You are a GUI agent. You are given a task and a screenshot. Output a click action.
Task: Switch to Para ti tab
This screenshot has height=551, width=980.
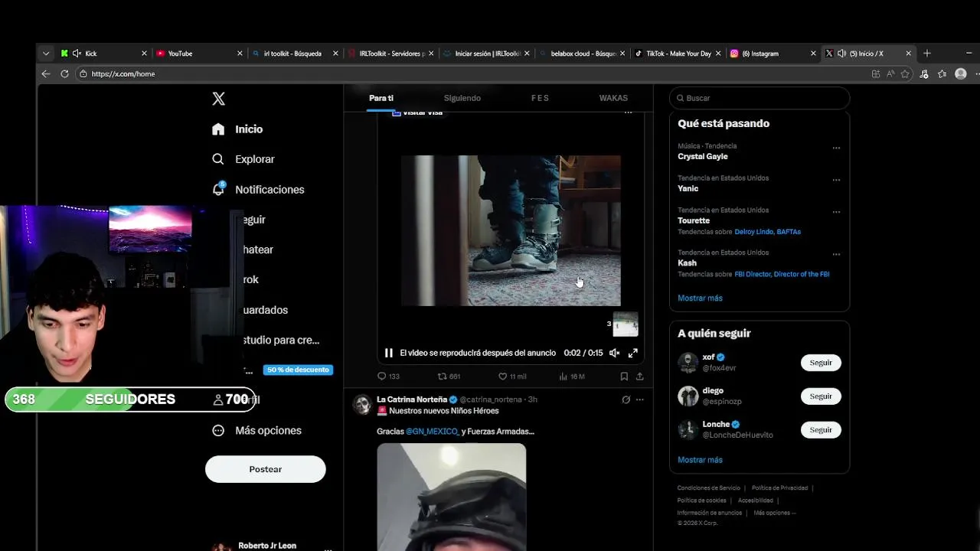click(381, 98)
